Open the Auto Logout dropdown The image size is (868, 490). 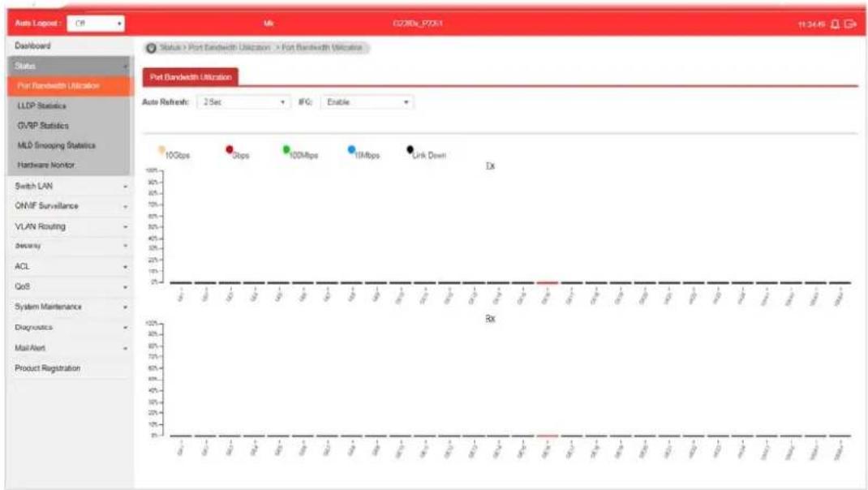(96, 24)
